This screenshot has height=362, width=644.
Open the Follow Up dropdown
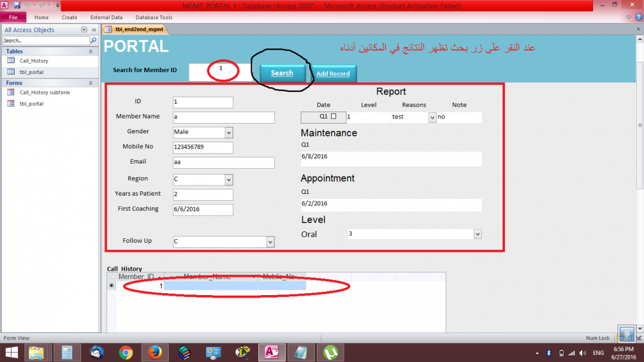click(x=270, y=242)
